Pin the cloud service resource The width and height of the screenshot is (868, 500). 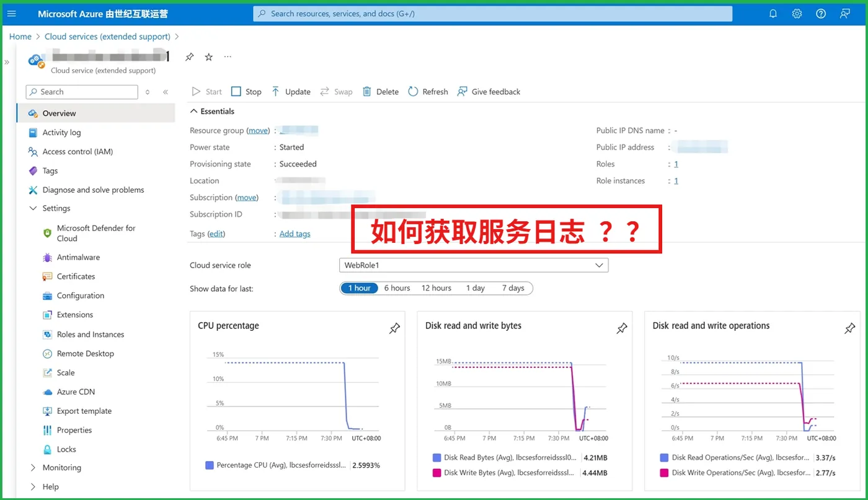click(190, 57)
